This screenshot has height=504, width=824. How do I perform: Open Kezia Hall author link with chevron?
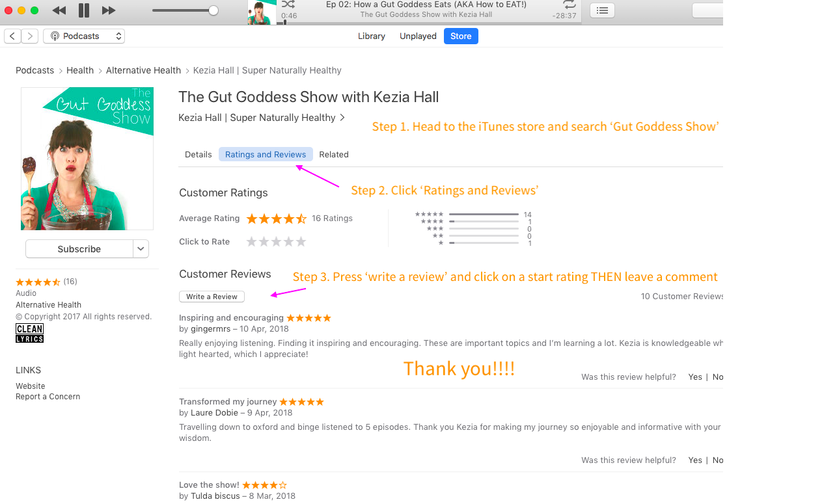coord(262,118)
